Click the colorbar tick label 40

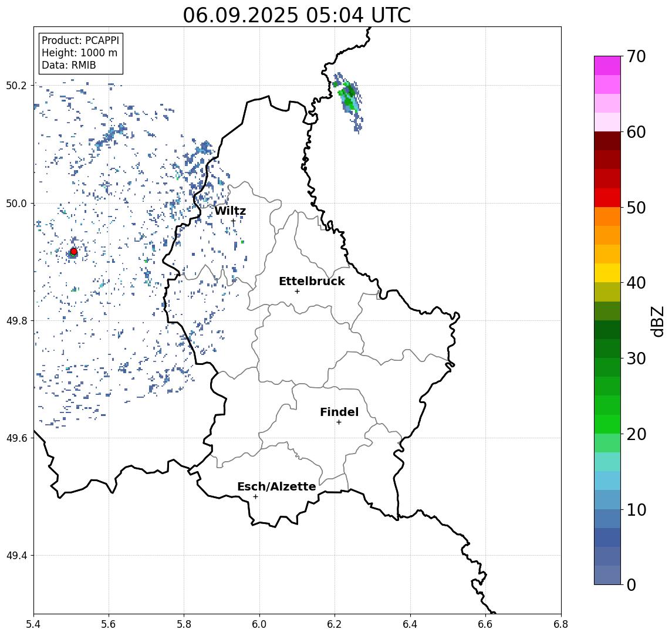[636, 283]
